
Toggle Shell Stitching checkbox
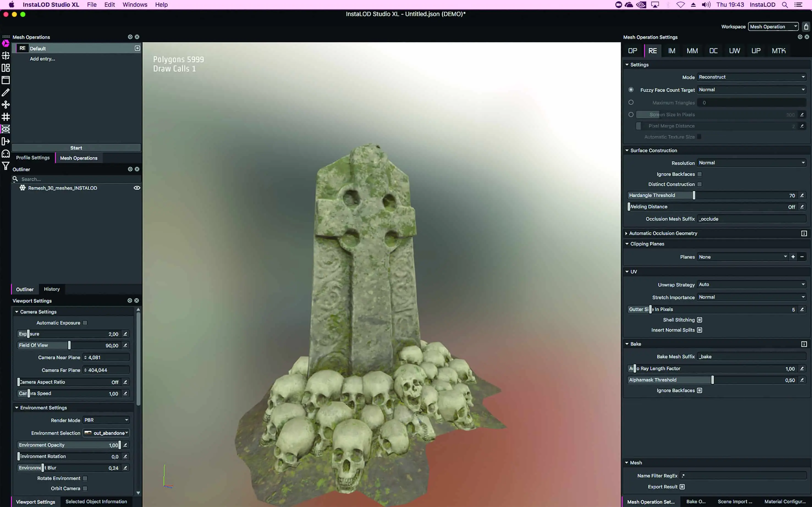pyautogui.click(x=700, y=320)
